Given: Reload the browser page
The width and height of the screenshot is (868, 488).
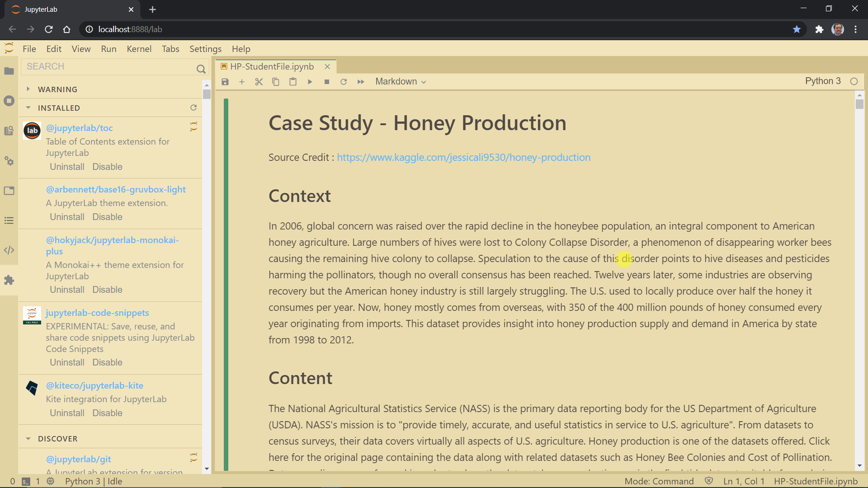Looking at the screenshot, I should pyautogui.click(x=49, y=29).
